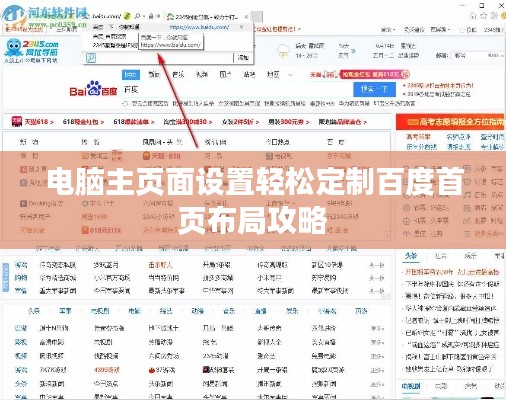The image size is (506, 400).
Task: Click the 2345.com navigation logo
Action: (31, 51)
